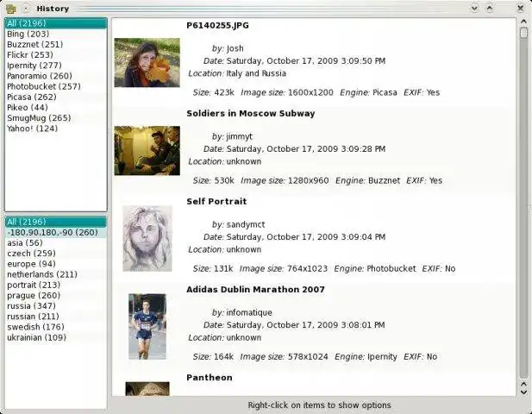Click the scrollbar handle in results list
The image size is (532, 414).
pyautogui.click(x=523, y=33)
